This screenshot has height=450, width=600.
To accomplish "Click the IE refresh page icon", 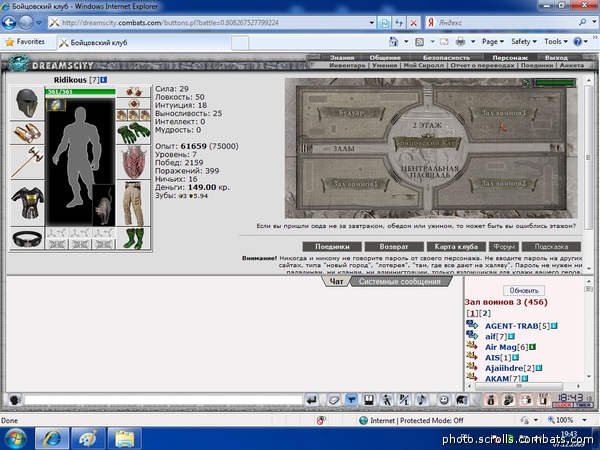I will click(x=398, y=23).
